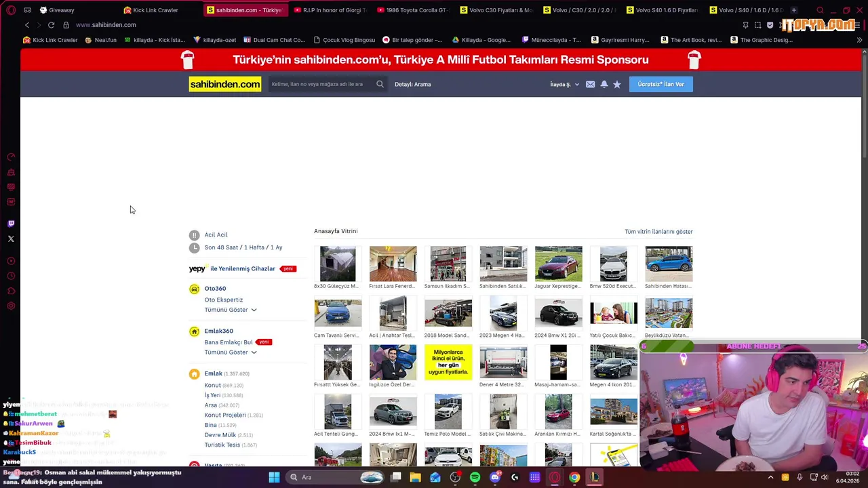The height and width of the screenshot is (488, 868).
Task: Open the sahibinden.com logo home link
Action: pyautogui.click(x=225, y=84)
